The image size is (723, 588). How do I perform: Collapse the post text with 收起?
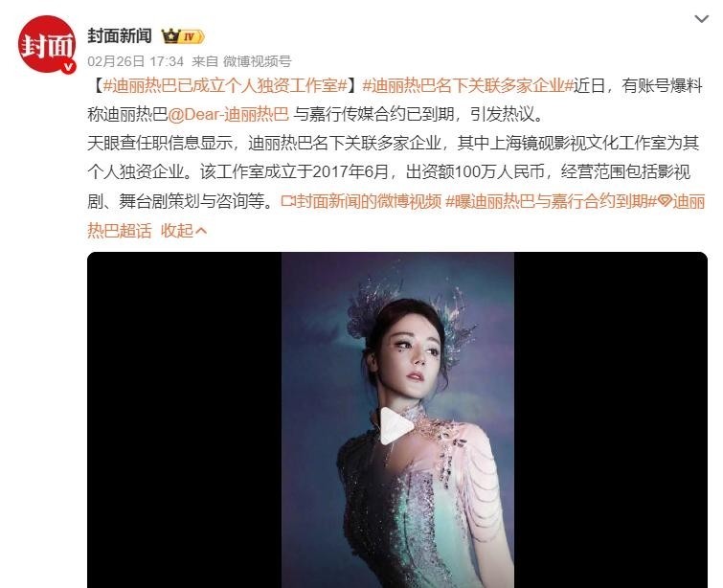177,230
